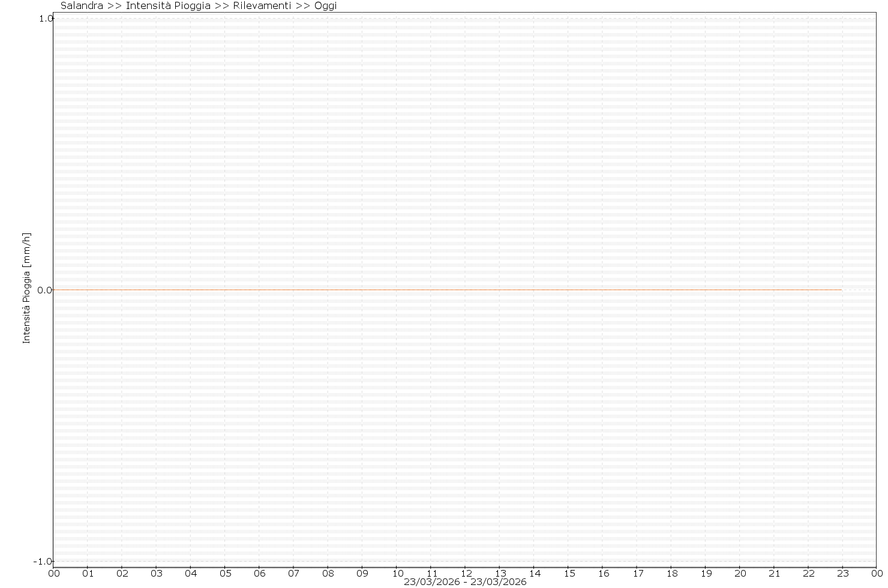Click the -1.0 label on the y-axis
Screen dimensions: 888x588
[43, 562]
